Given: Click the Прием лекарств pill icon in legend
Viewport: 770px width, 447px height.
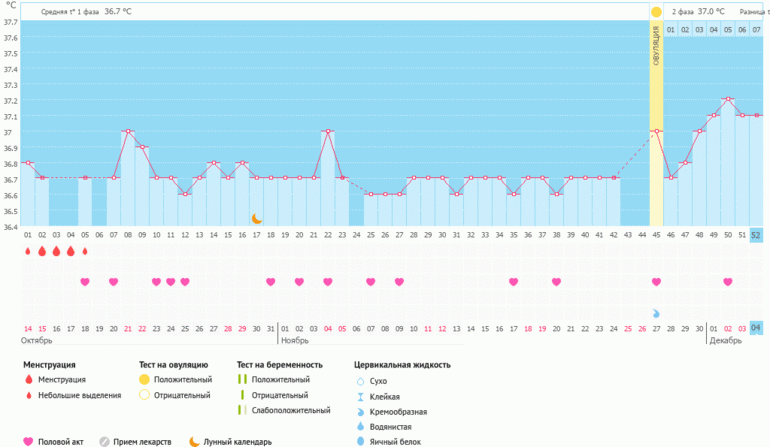Looking at the screenshot, I should tap(103, 441).
